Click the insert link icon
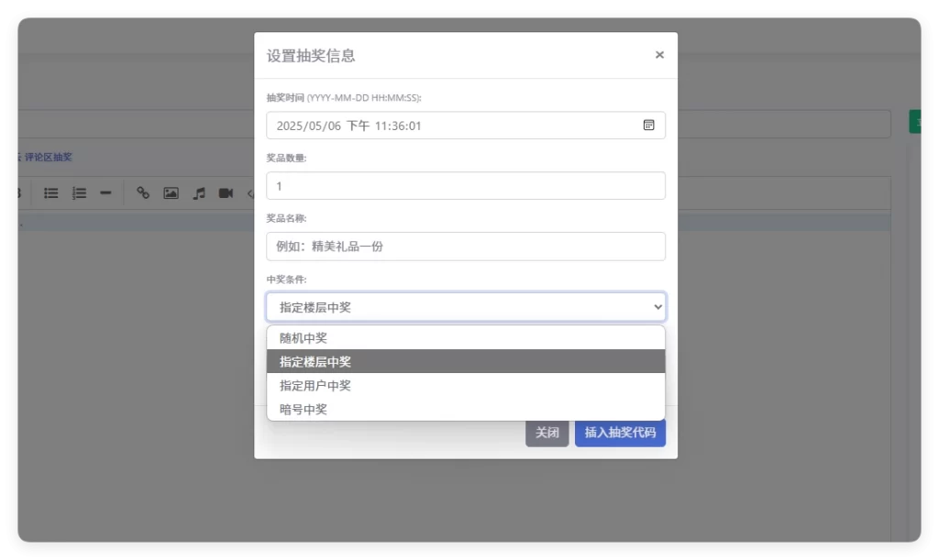939x560 pixels. 143,192
